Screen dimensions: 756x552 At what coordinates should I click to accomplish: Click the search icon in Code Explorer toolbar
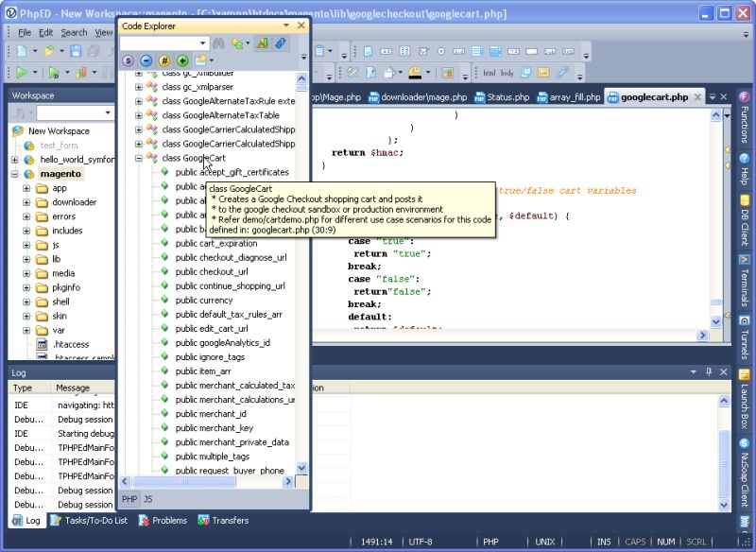(x=217, y=43)
